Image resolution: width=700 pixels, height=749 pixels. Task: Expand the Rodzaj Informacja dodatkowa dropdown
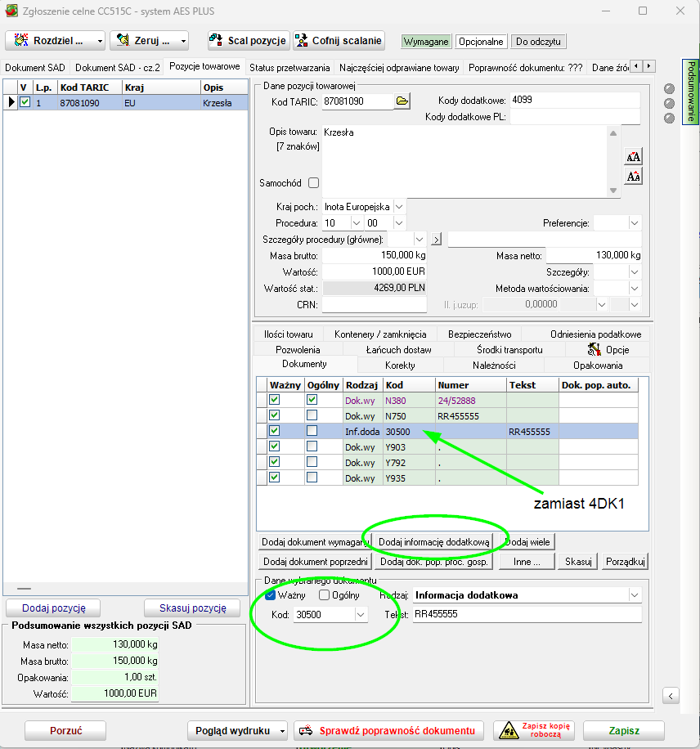[634, 595]
